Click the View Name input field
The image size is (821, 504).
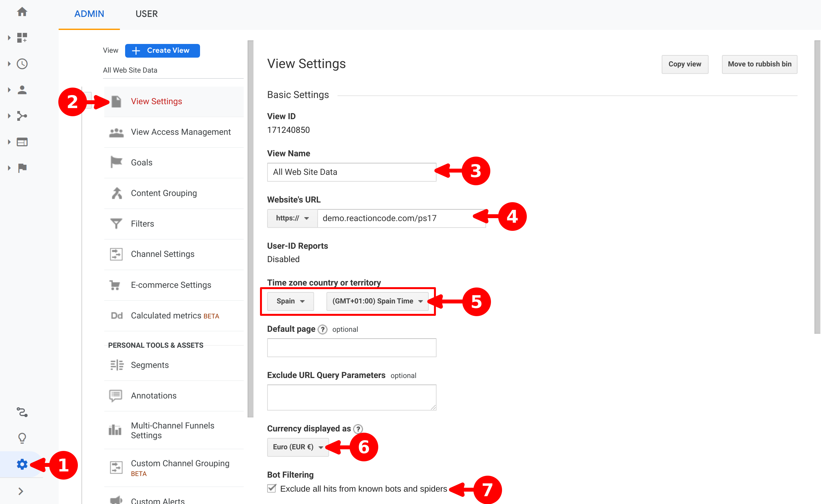[x=352, y=172]
